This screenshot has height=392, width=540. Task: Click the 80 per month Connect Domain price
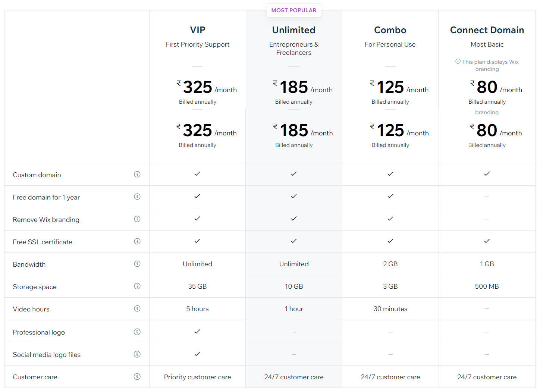pyautogui.click(x=487, y=87)
